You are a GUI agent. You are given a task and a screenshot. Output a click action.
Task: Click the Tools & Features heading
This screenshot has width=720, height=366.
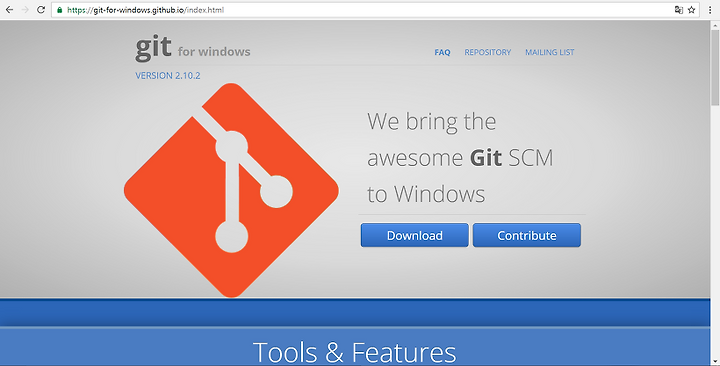[x=354, y=352]
